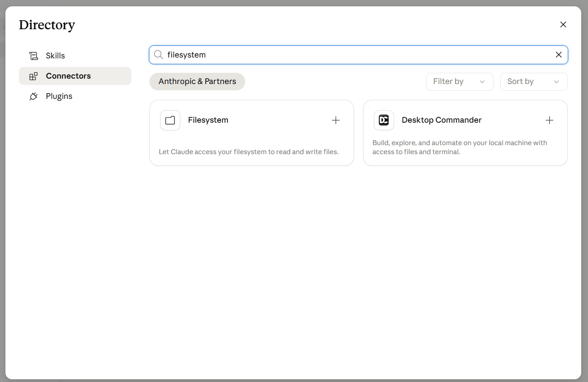
Task: Add the Filesystem connector with plus
Action: 336,120
